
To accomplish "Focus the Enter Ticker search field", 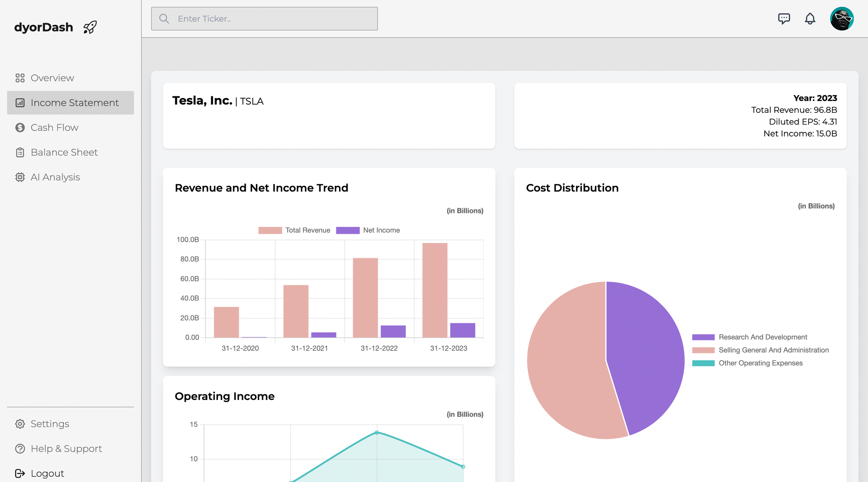I will pyautogui.click(x=264, y=19).
